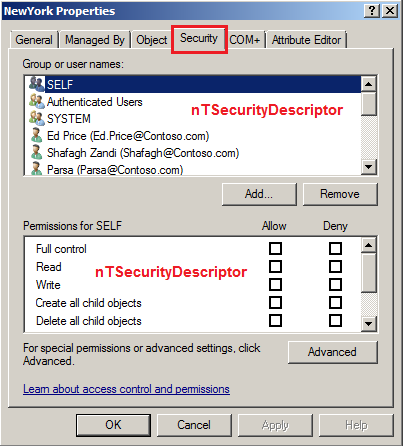
Task: Click user list scroll down arrow
Action: (x=369, y=167)
